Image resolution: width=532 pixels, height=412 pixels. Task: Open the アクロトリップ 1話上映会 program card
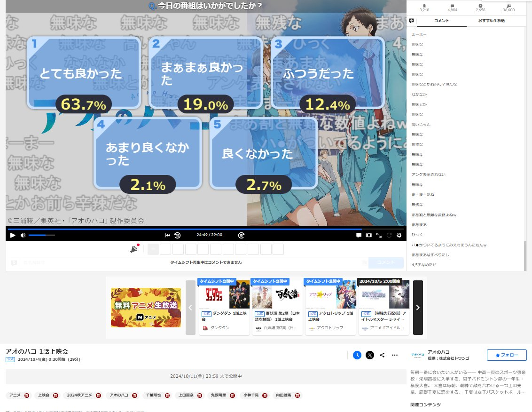pyautogui.click(x=330, y=308)
